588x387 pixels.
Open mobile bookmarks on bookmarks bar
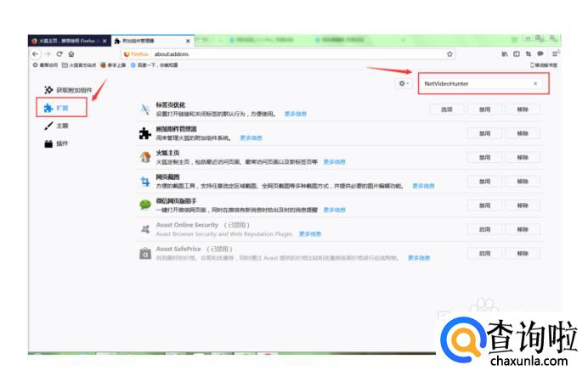click(543, 65)
